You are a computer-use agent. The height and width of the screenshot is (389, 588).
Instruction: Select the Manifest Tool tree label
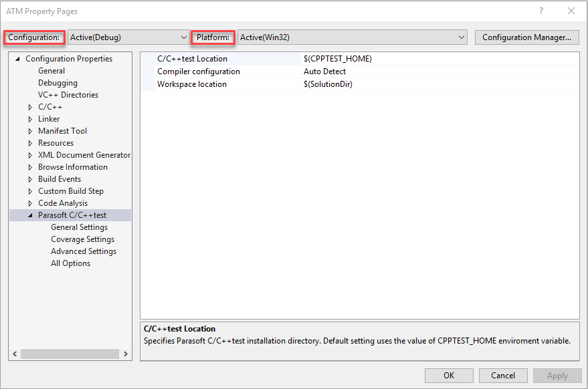tap(62, 131)
